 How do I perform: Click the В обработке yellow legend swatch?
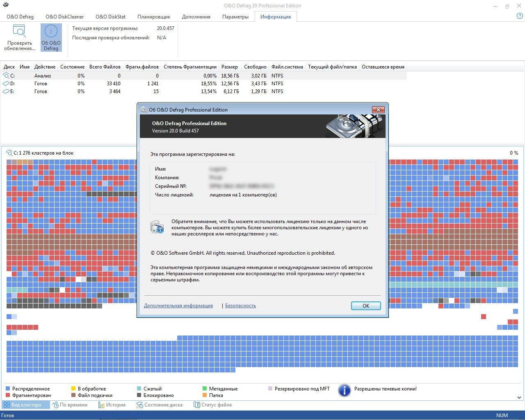(x=73, y=388)
